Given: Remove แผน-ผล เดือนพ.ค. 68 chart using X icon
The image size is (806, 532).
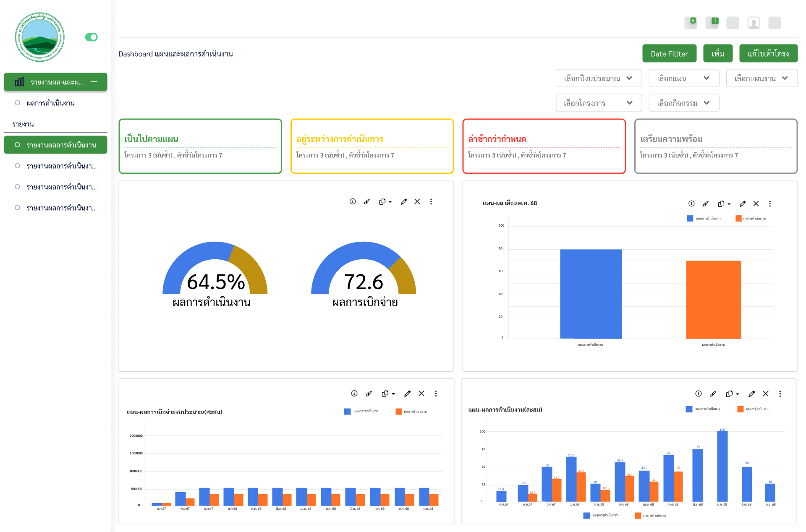Looking at the screenshot, I should pyautogui.click(x=756, y=204).
